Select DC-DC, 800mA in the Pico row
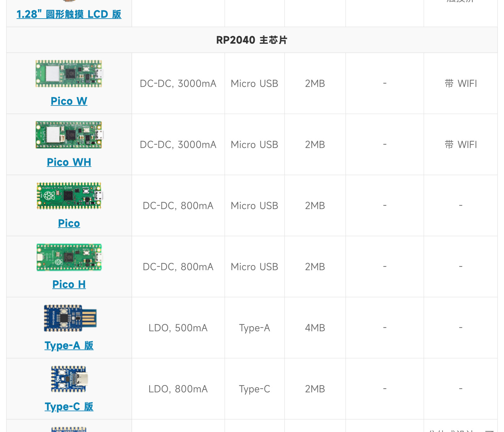This screenshot has width=504, height=432. click(x=178, y=206)
